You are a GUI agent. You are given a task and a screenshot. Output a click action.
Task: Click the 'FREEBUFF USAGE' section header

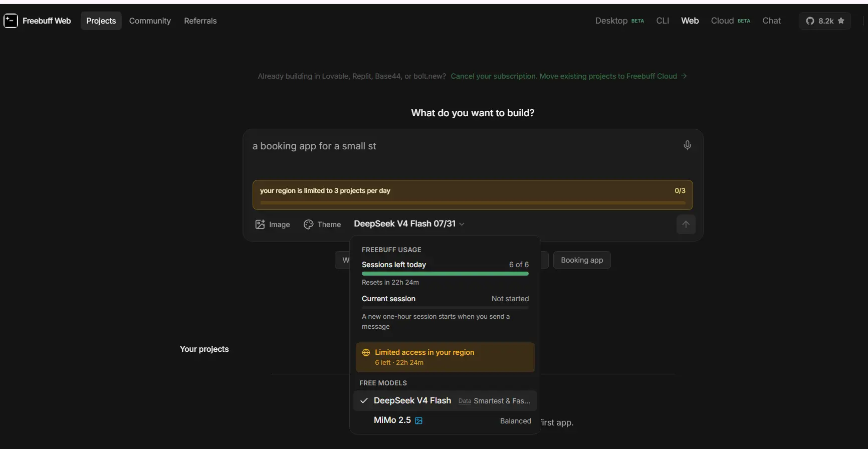click(x=391, y=250)
